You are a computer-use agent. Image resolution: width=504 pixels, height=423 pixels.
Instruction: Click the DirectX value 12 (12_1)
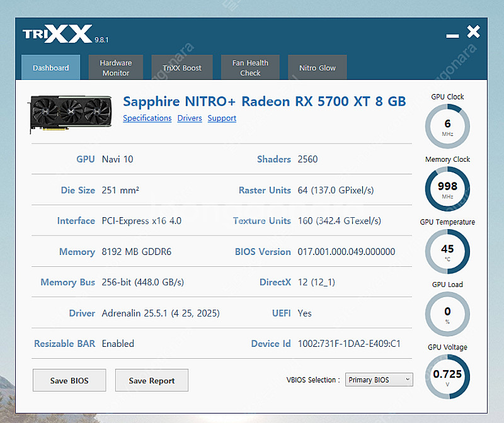pos(316,283)
